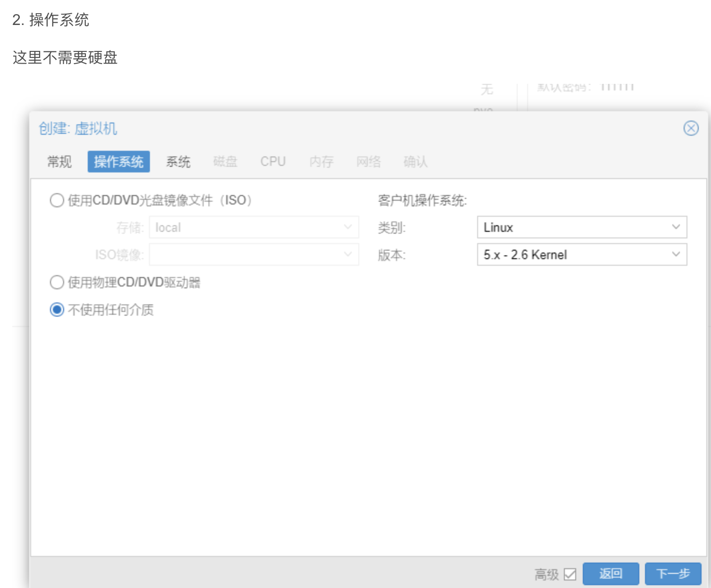Select the 使用物理CD/DVD驱动器 radio option
Image resolution: width=711 pixels, height=588 pixels.
click(x=57, y=283)
